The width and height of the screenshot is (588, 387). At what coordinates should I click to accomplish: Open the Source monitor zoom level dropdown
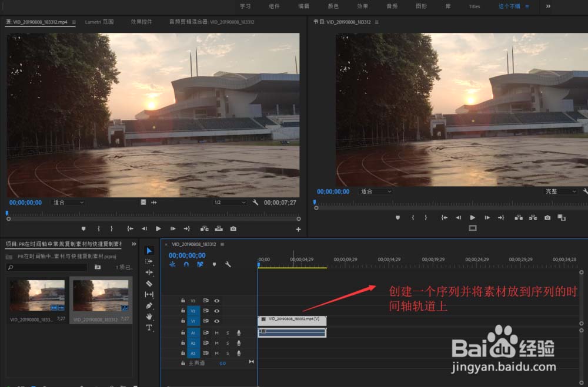coord(67,203)
